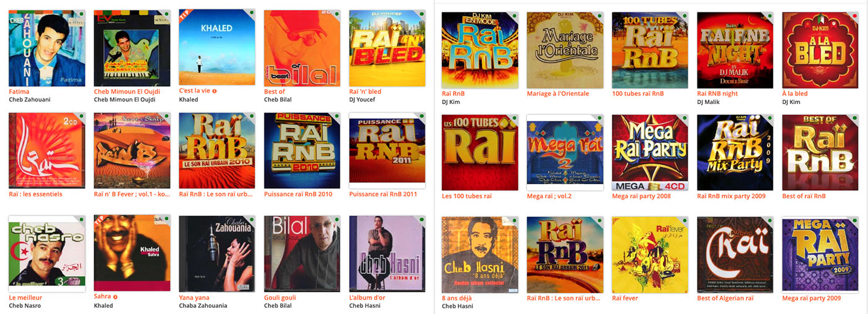Open the Puissance raï RnB 2010 link
The width and height of the screenshot is (868, 314).
click(298, 194)
